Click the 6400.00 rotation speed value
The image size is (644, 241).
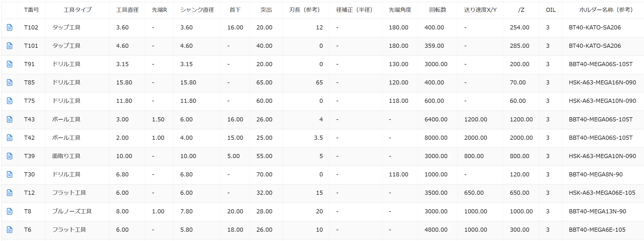click(x=436, y=119)
